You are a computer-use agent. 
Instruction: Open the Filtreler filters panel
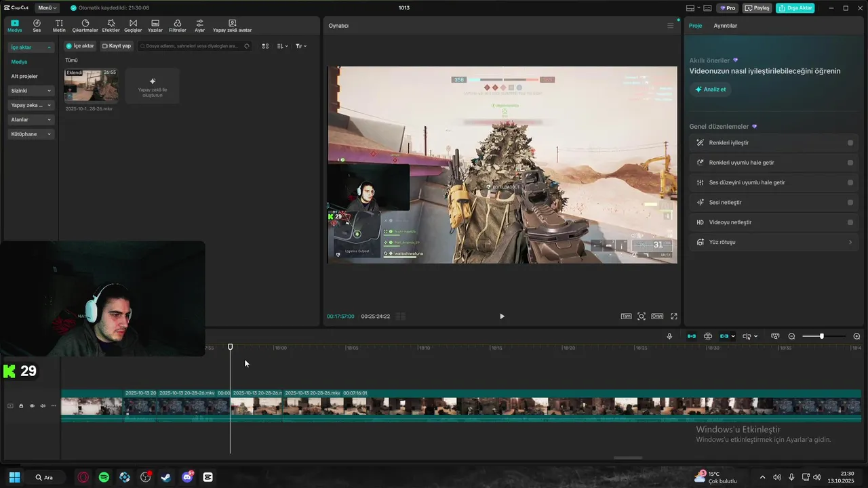(178, 26)
